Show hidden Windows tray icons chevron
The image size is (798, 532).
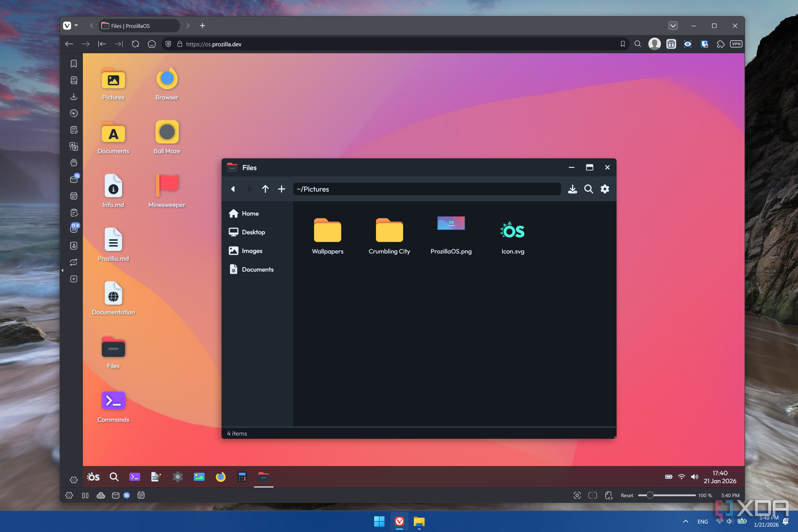coord(685,522)
